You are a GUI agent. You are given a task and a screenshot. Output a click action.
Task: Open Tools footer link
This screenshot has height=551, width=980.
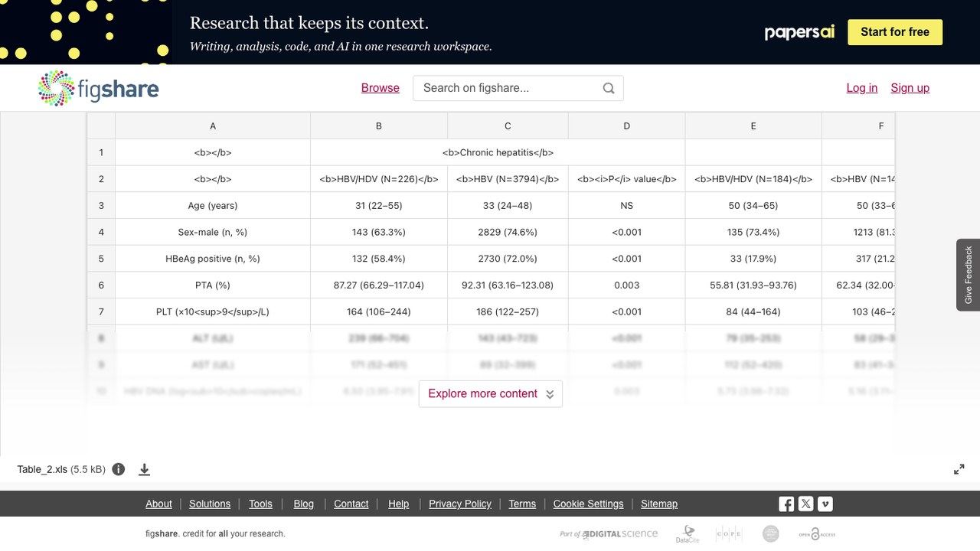coord(260,504)
